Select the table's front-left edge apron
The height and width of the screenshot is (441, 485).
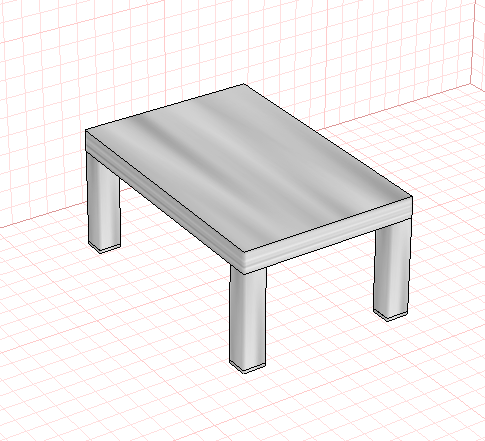click(165, 203)
